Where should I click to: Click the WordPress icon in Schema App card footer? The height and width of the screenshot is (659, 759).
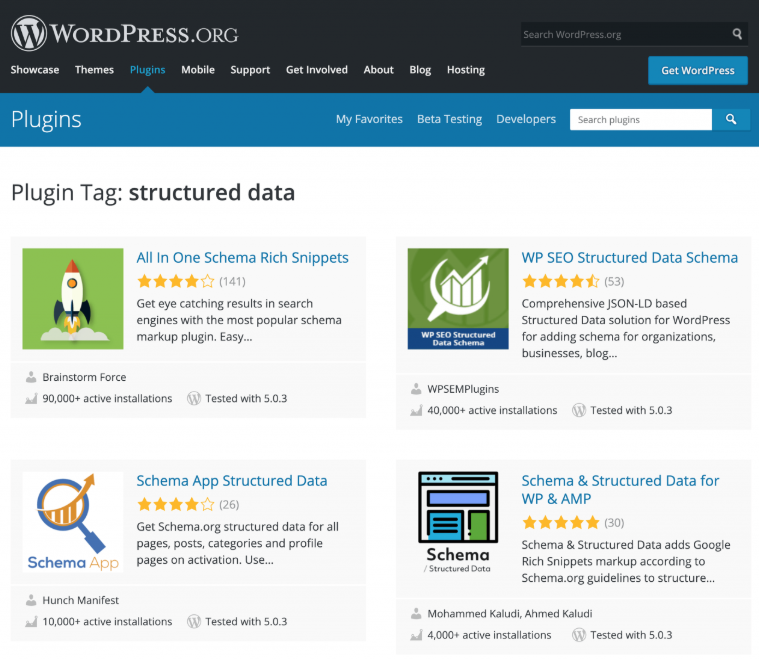point(194,622)
